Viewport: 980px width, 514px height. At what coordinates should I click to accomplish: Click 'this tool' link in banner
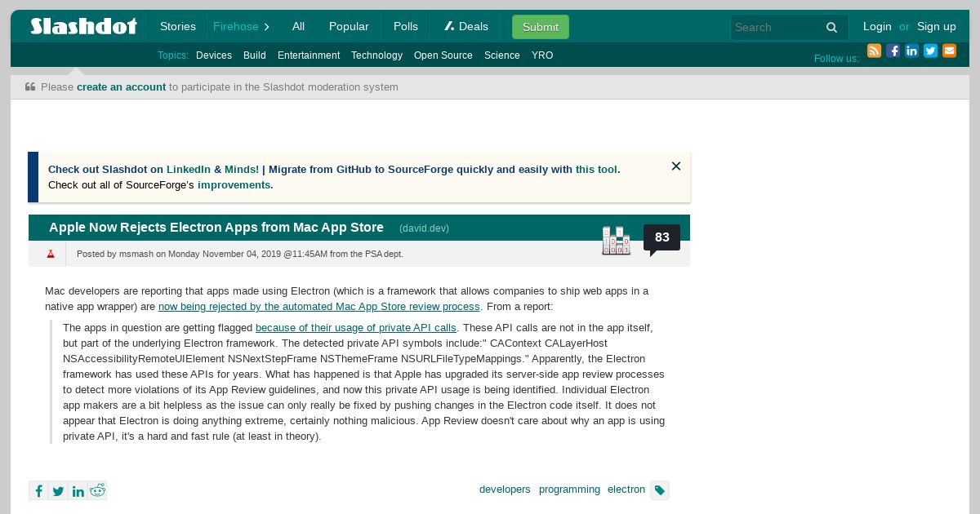click(596, 170)
